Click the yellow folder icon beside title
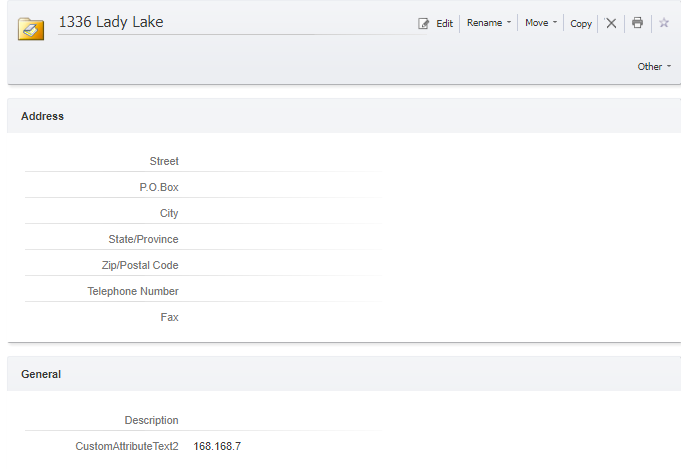The height and width of the screenshot is (469, 681). click(31, 29)
